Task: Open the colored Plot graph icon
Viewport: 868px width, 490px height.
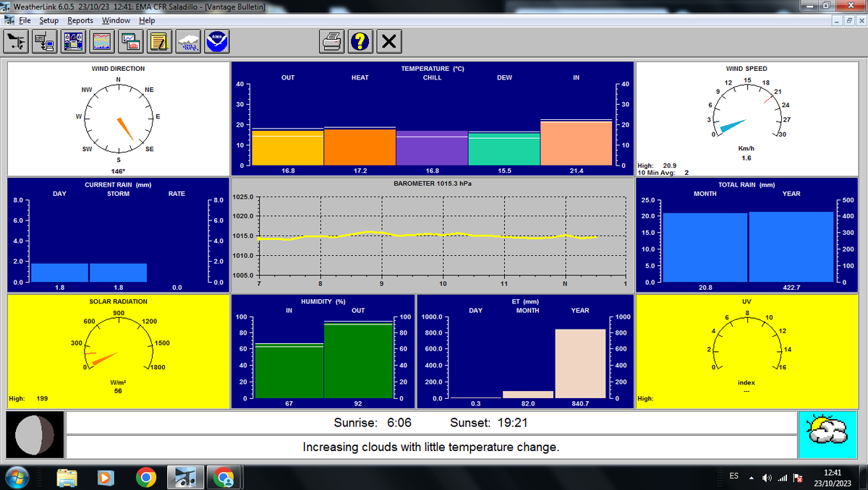Action: pyautogui.click(x=102, y=42)
